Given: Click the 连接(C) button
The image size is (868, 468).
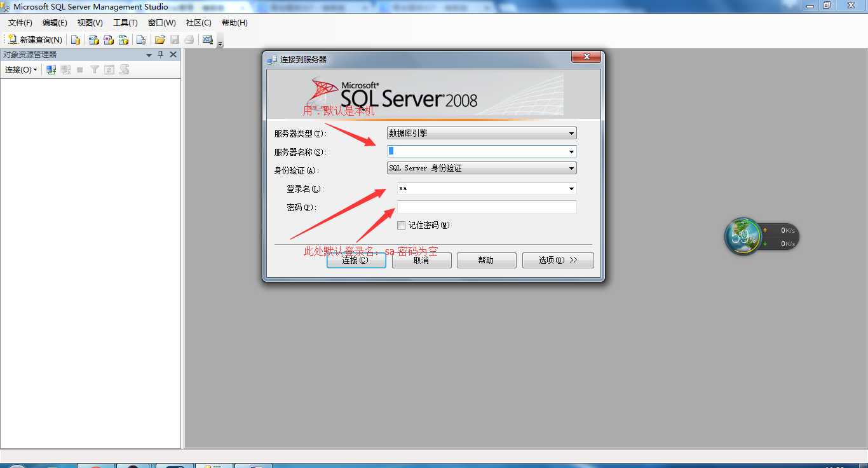Looking at the screenshot, I should 356,260.
